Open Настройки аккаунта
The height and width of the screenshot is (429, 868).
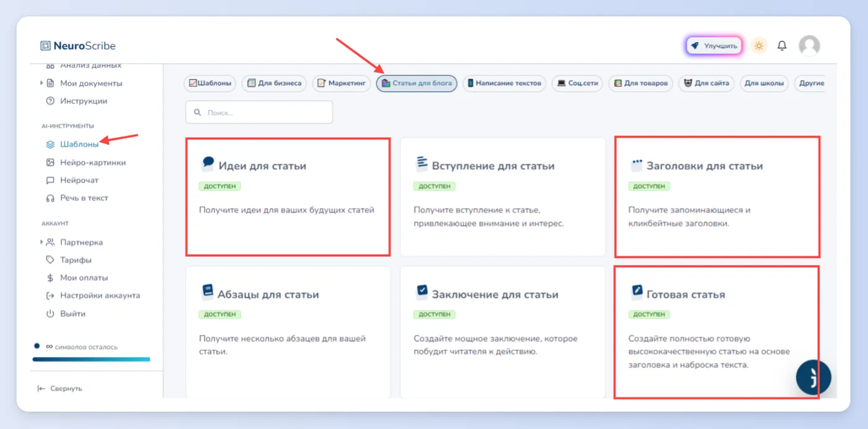click(x=100, y=296)
